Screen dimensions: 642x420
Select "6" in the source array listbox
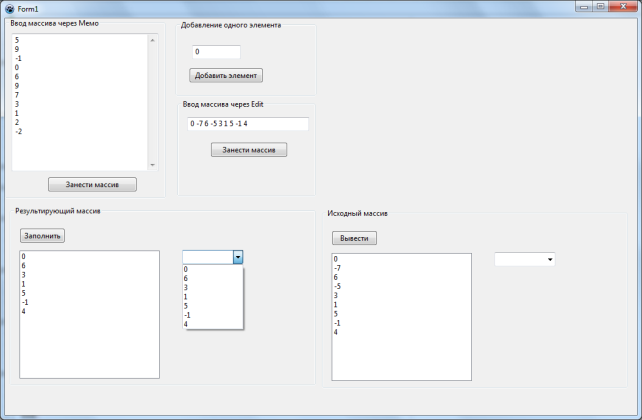pyautogui.click(x=401, y=277)
